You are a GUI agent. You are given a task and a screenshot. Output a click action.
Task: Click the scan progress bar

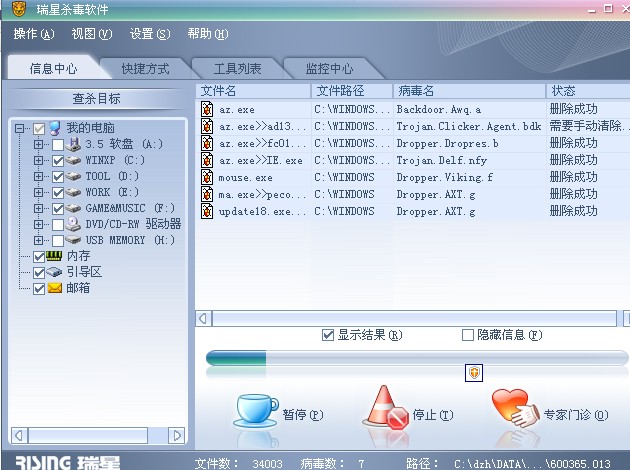pyautogui.click(x=417, y=358)
